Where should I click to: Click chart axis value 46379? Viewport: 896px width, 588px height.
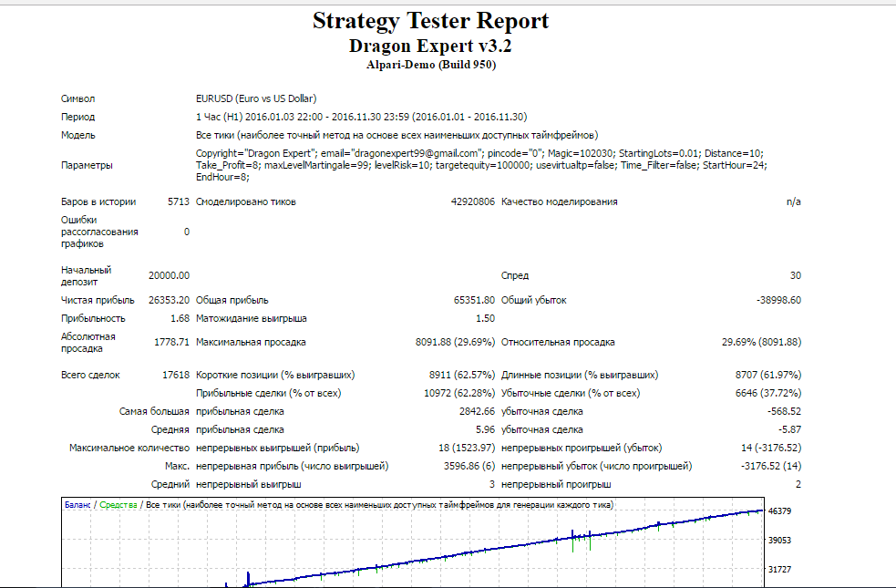(779, 511)
